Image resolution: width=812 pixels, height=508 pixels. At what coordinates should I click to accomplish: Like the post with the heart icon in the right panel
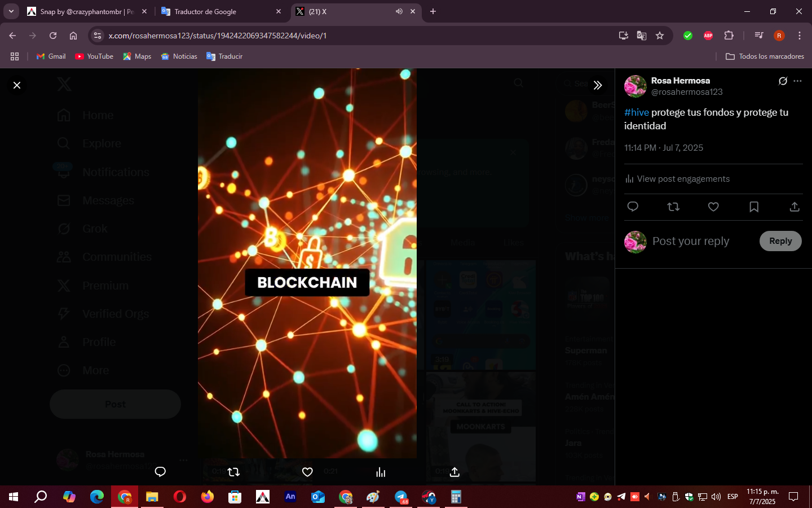[x=713, y=207]
